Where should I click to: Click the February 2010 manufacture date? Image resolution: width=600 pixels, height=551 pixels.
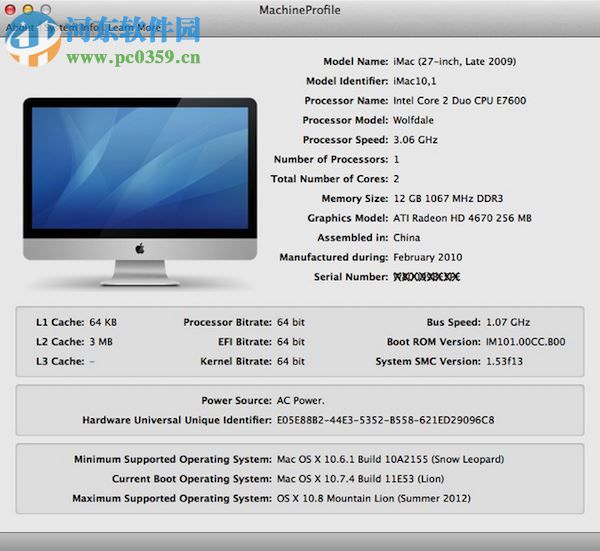point(428,257)
